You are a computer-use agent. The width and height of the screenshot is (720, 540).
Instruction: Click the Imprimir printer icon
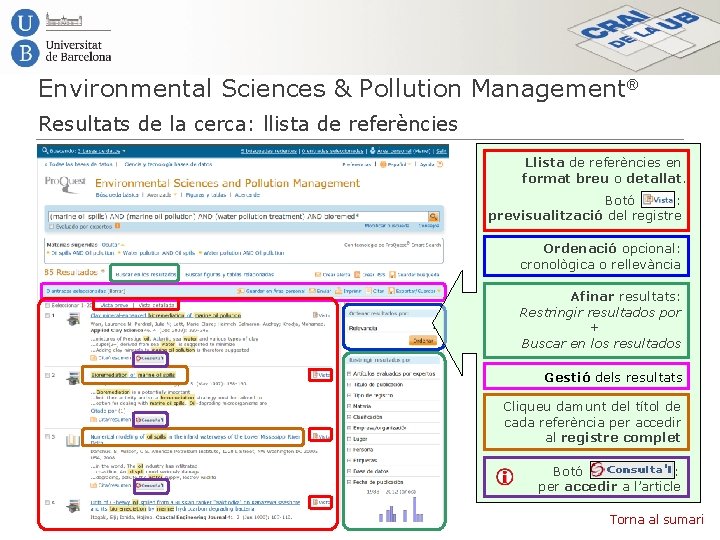coord(338,291)
